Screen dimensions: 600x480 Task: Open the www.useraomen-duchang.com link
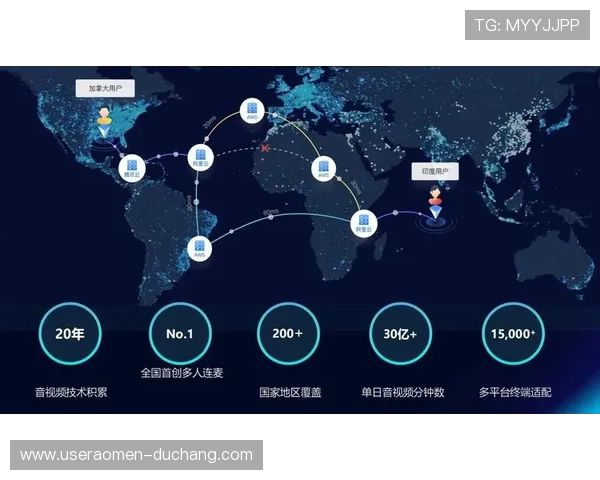pos(136,455)
